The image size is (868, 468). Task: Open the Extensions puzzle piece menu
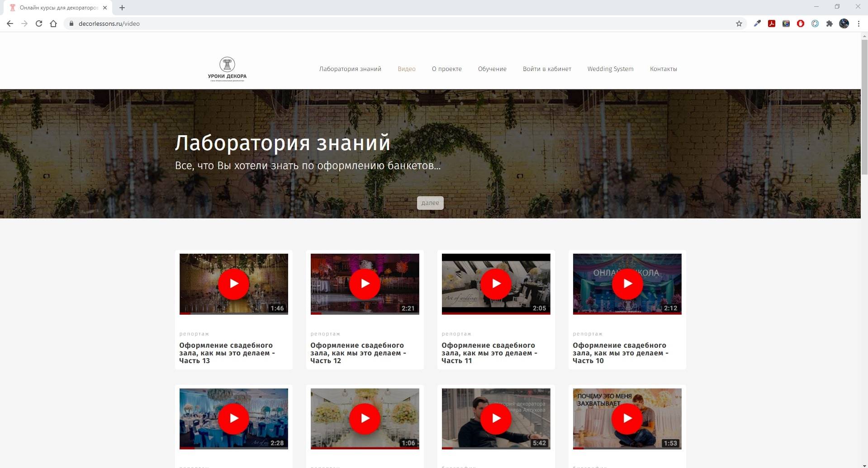pos(830,24)
